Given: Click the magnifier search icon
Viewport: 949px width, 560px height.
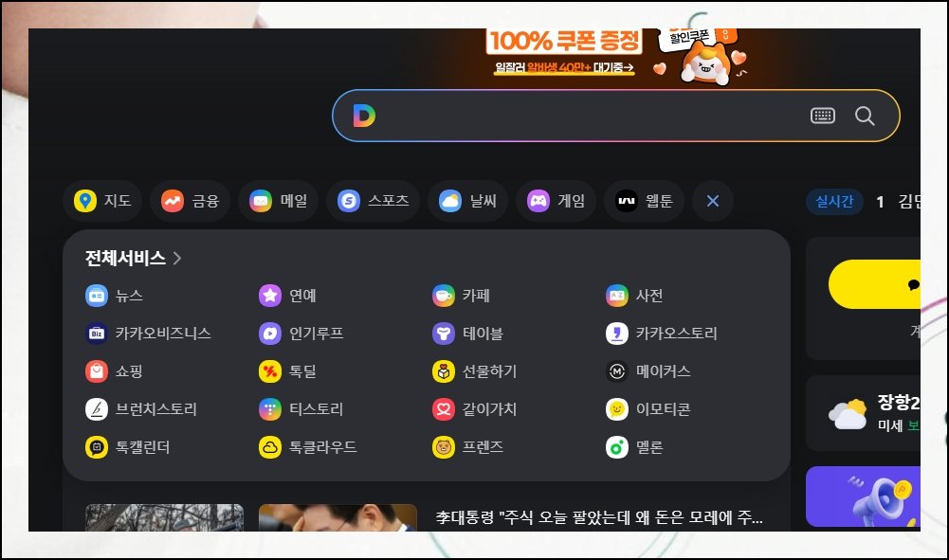Looking at the screenshot, I should point(865,116).
